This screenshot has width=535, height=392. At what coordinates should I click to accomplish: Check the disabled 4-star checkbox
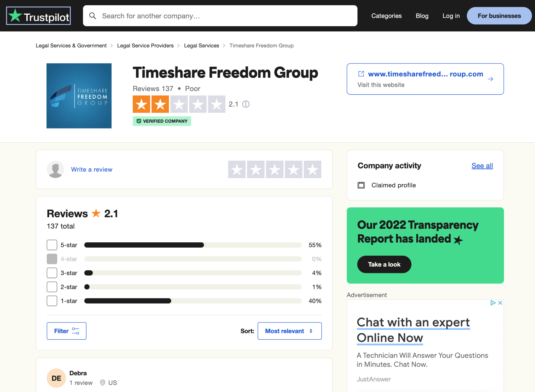[x=52, y=259]
